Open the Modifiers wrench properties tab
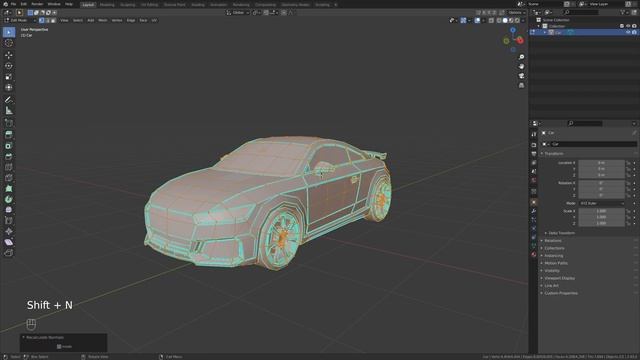Image resolution: width=640 pixels, height=360 pixels. tap(533, 211)
